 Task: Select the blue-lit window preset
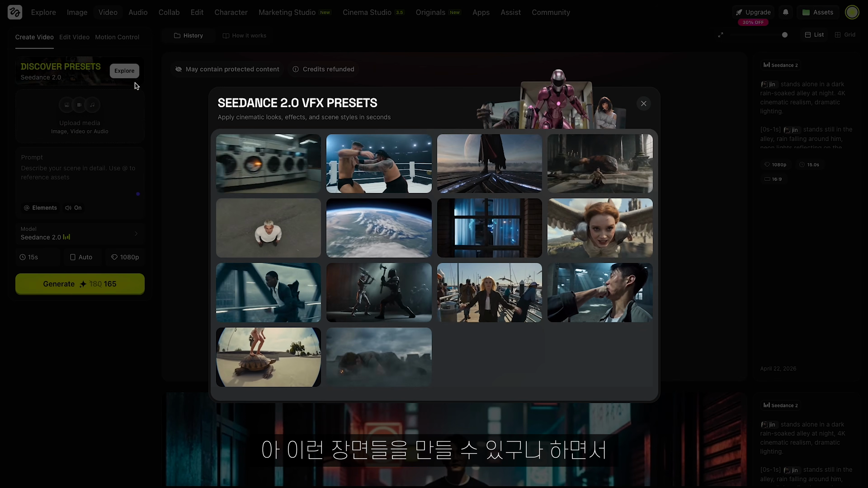pos(490,228)
